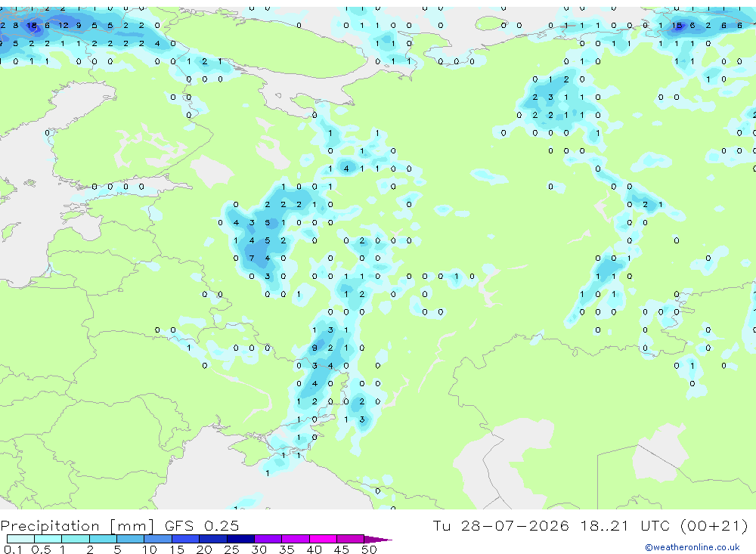756x554 pixels.
Task: Click the 0.5–1 mm legend swatch
Action: [x=48, y=539]
